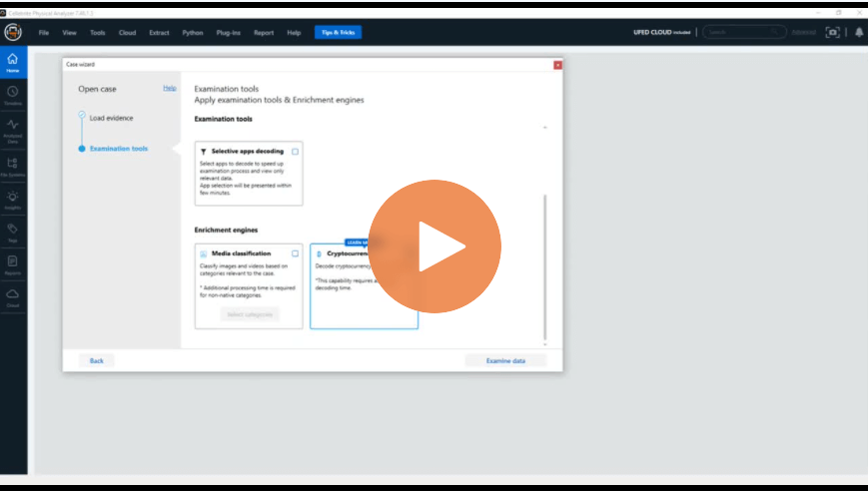Viewport: 868px width, 491px height.
Task: Click the Tips & Tricks button
Action: 338,32
